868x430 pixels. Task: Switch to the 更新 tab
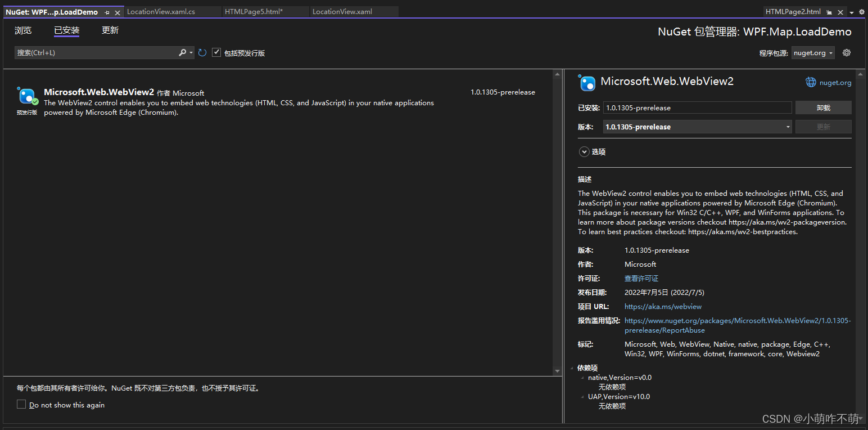point(110,30)
